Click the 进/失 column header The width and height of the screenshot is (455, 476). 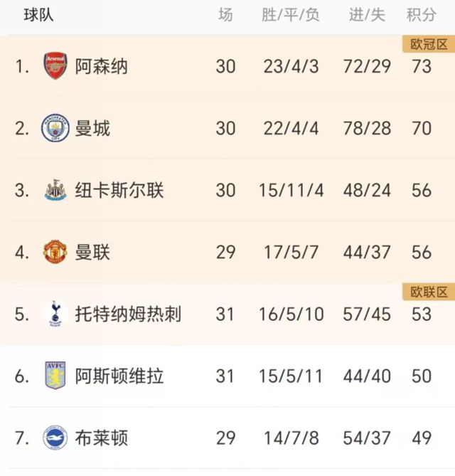point(367,16)
